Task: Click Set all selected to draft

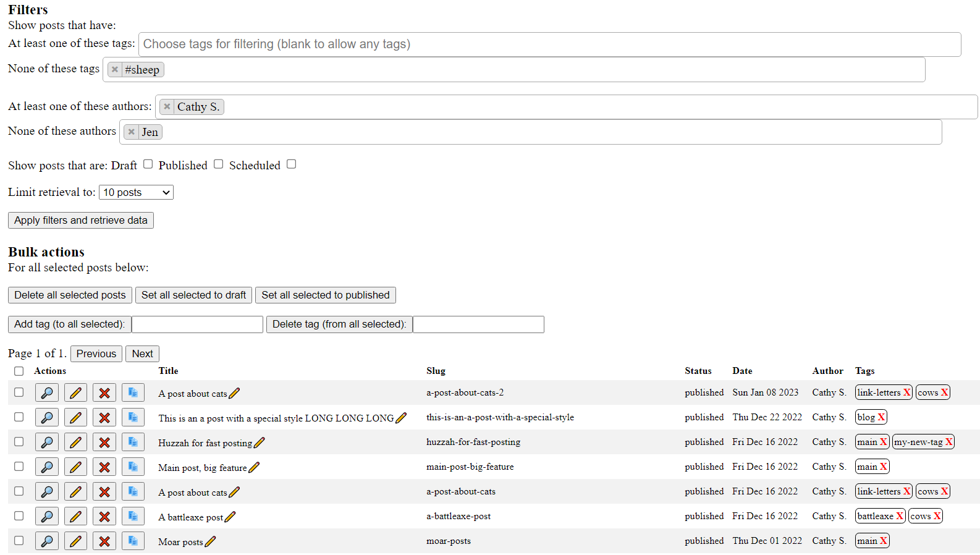Action: (x=193, y=295)
